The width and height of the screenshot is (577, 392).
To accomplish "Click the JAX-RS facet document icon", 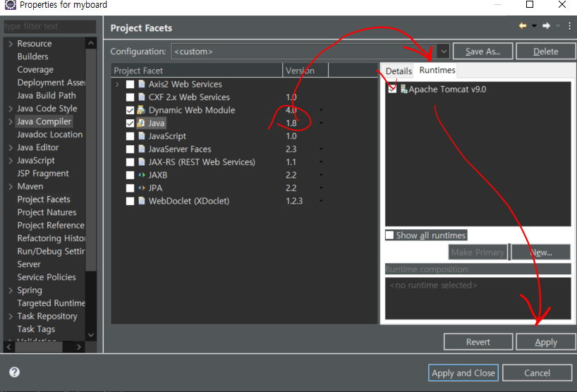I will tap(142, 161).
